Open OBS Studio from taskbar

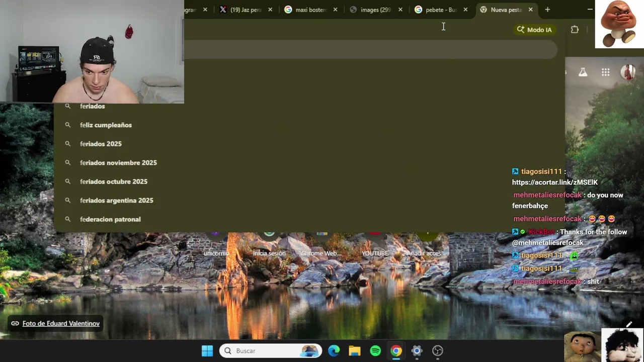point(438,351)
